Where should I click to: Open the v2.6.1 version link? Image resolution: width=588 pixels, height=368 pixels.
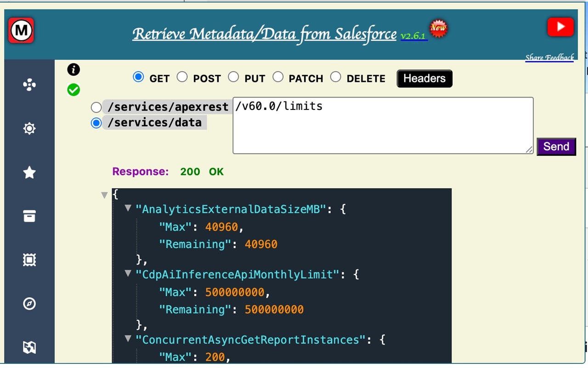[x=414, y=36]
